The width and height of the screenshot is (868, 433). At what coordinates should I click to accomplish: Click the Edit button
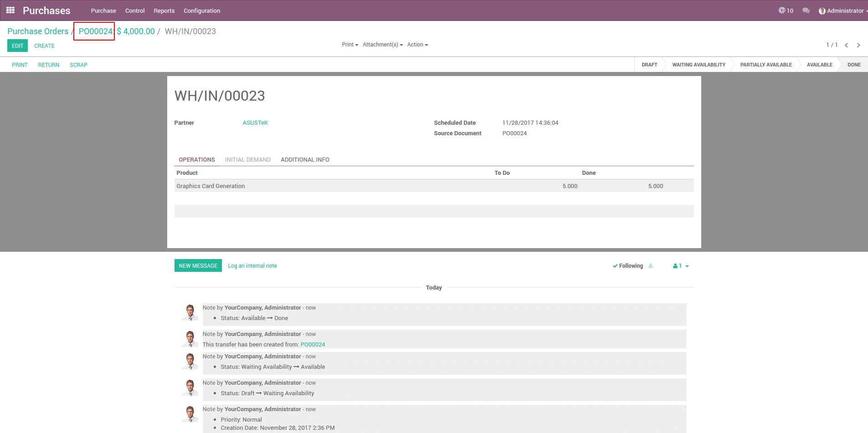click(x=17, y=46)
